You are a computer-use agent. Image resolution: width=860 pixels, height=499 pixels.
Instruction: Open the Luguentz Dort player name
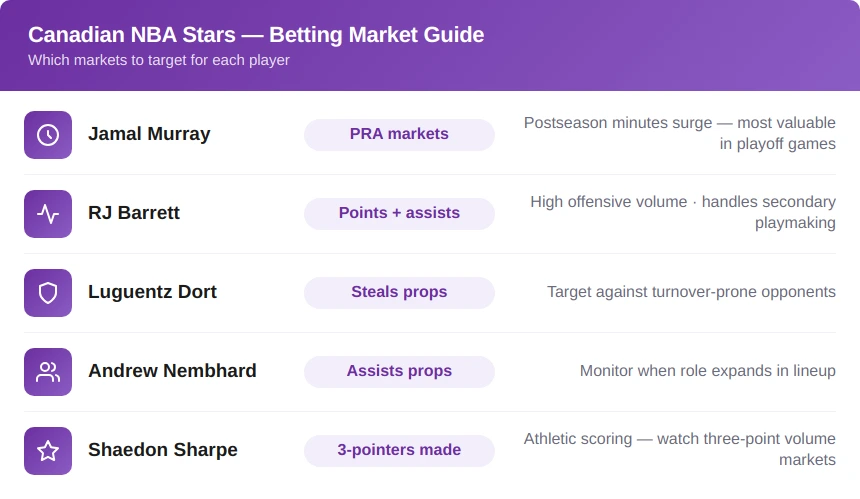[x=152, y=292]
